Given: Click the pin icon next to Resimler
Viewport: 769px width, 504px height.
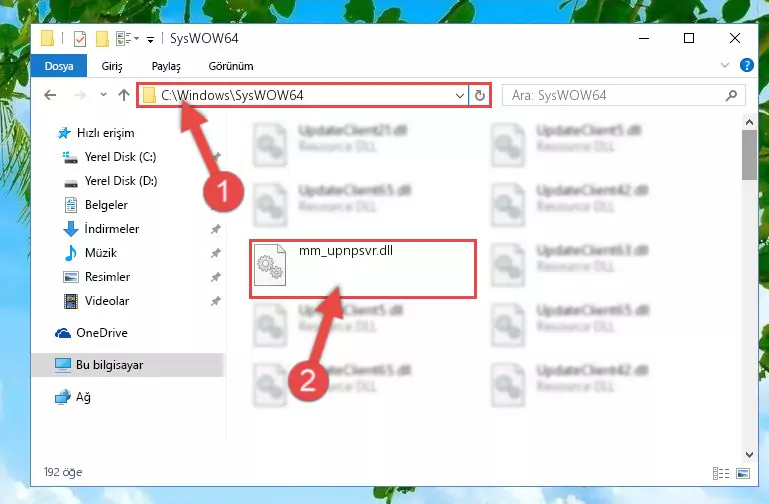Looking at the screenshot, I should [216, 277].
